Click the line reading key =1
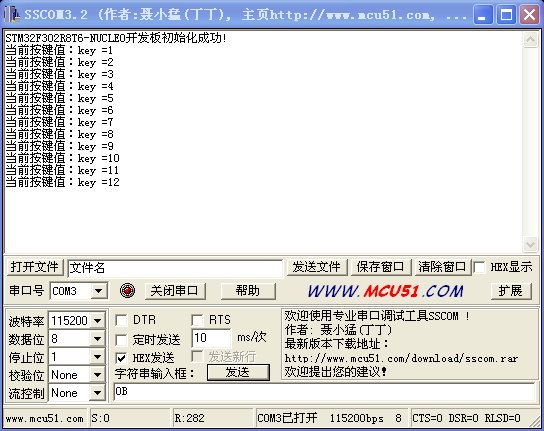The width and height of the screenshot is (544, 431). point(59,50)
